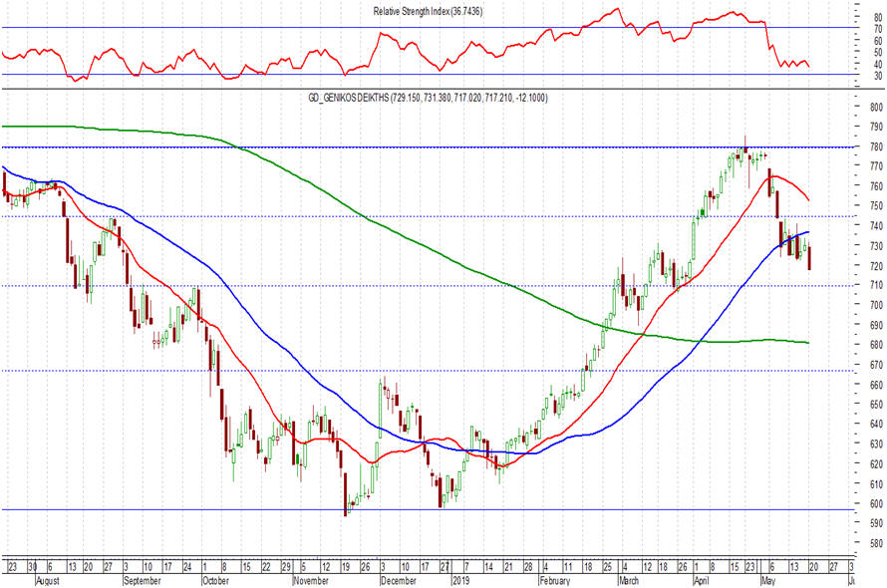Click the 590 price axis label
Image resolution: width=887 pixels, height=588 pixels.
[x=877, y=523]
